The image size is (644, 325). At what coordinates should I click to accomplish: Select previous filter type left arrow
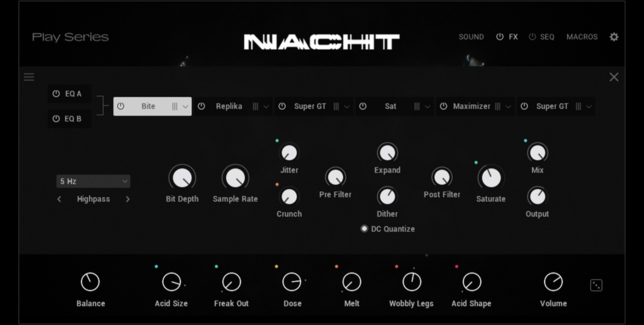click(x=59, y=199)
